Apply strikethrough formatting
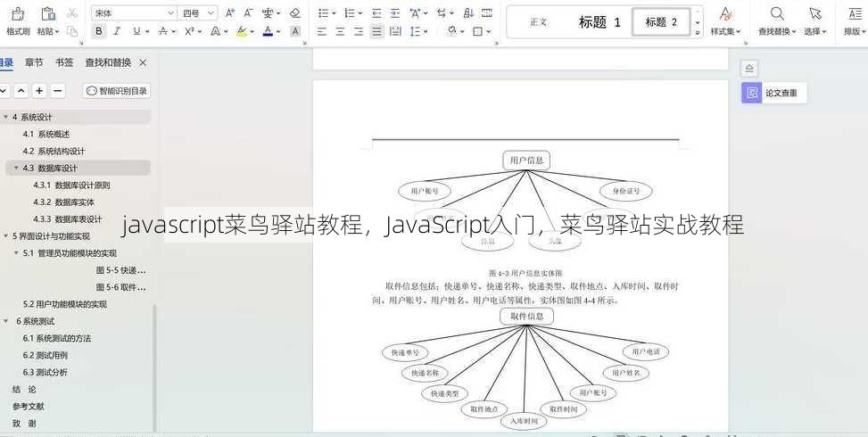Image resolution: width=868 pixels, height=437 pixels. click(x=163, y=31)
